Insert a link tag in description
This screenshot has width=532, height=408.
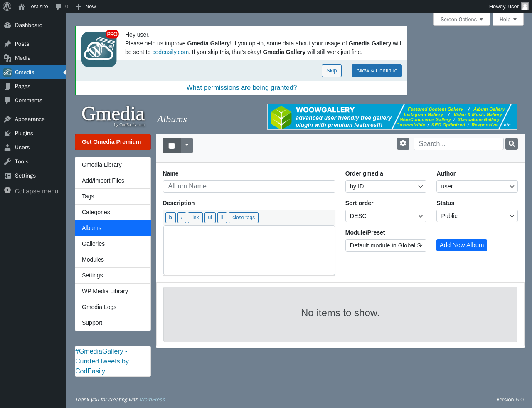click(195, 218)
